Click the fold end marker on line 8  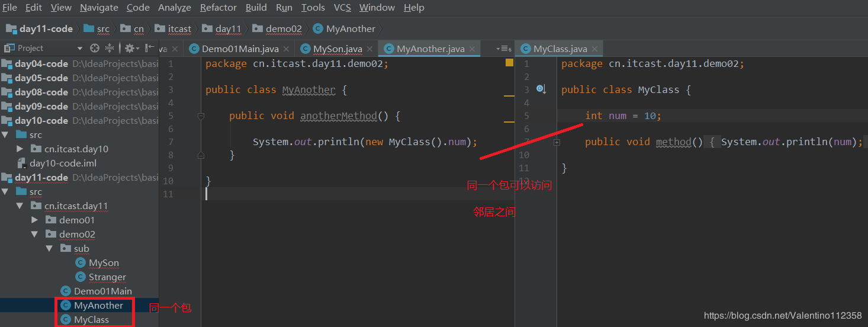201,155
